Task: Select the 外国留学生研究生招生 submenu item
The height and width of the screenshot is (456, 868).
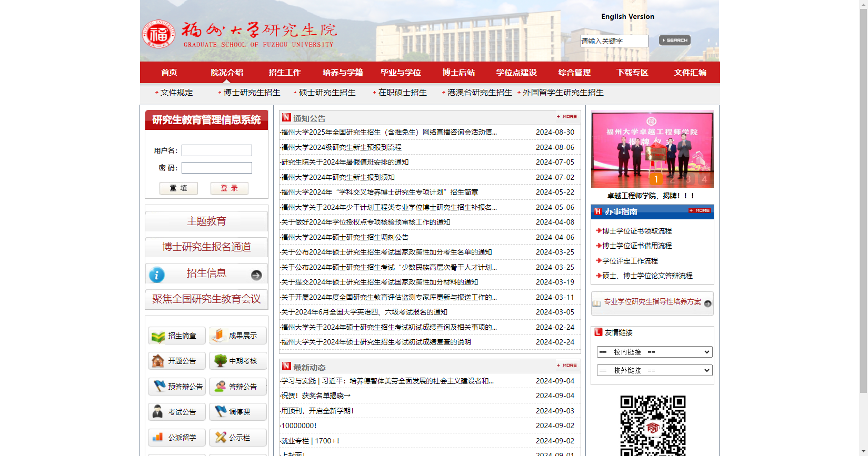Action: pyautogui.click(x=563, y=93)
